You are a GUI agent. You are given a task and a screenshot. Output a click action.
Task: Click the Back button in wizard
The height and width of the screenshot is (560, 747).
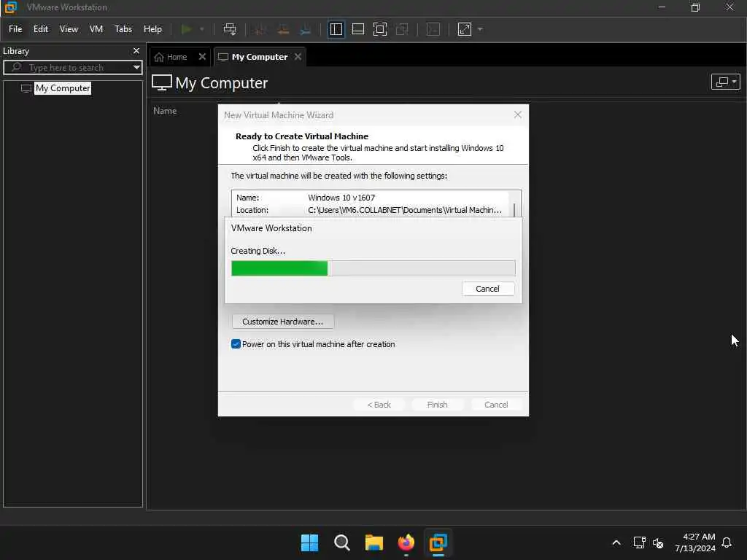tap(379, 405)
